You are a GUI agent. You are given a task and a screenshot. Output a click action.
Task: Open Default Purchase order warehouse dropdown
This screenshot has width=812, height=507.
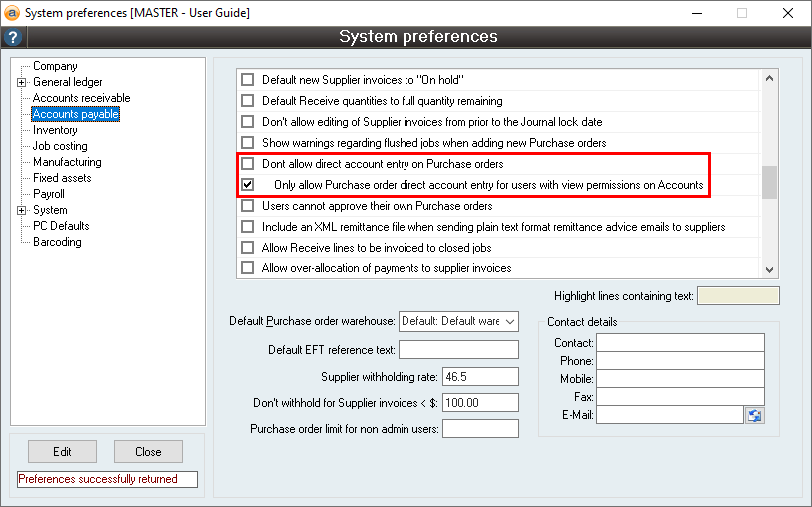click(x=509, y=321)
